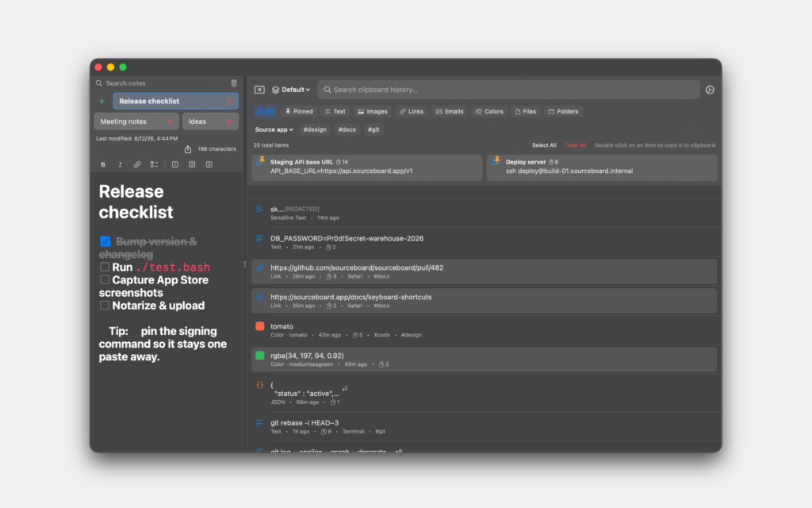
Task: Select the git rebase -i HEAD~3 entry
Action: 485,426
